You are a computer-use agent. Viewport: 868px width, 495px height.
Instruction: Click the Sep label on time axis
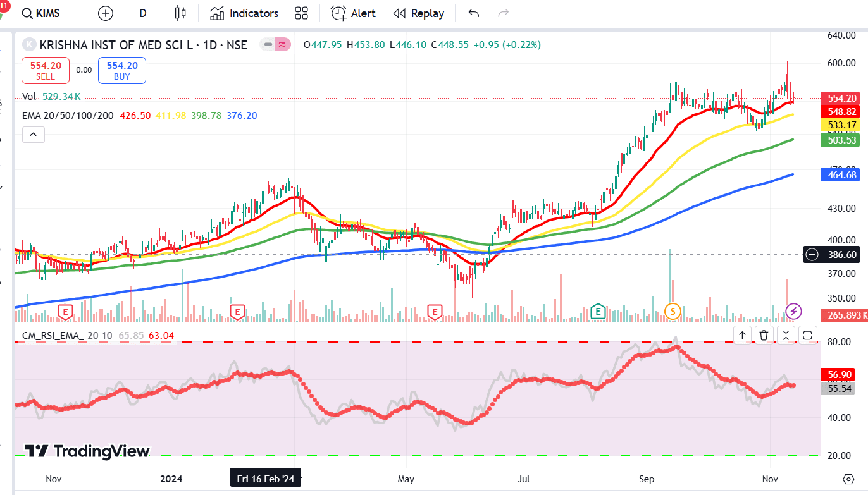pos(647,479)
